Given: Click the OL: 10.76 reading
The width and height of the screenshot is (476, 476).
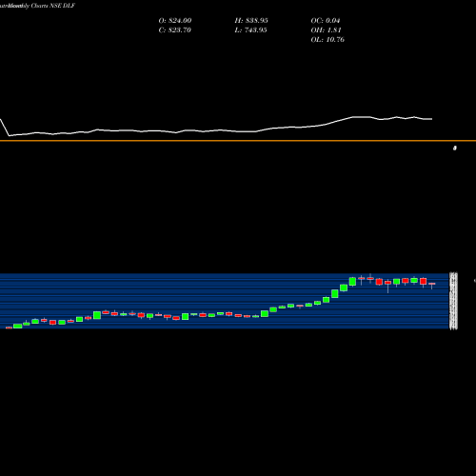Looking at the screenshot, I should click(x=327, y=39).
